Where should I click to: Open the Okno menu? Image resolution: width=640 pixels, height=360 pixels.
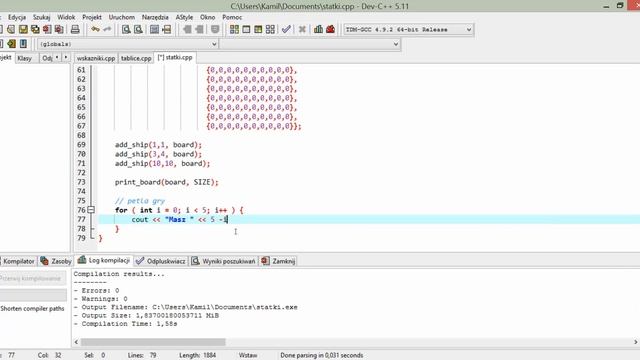click(207, 17)
